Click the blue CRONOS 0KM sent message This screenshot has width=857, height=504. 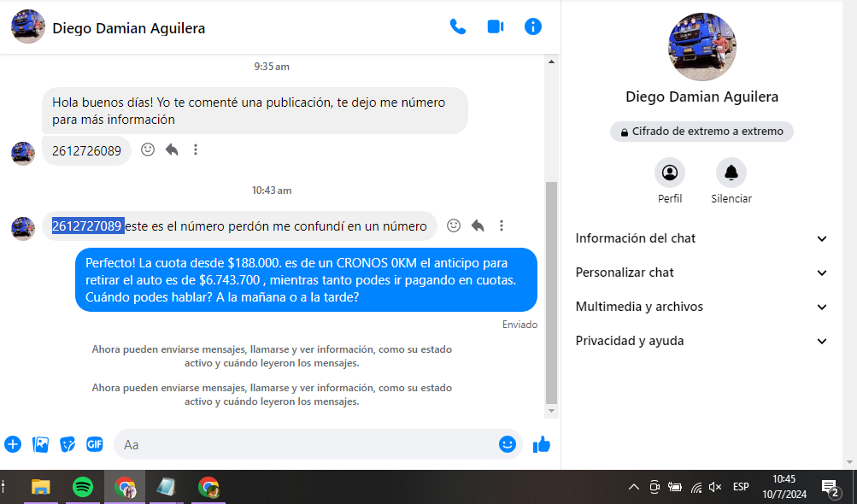(x=306, y=280)
